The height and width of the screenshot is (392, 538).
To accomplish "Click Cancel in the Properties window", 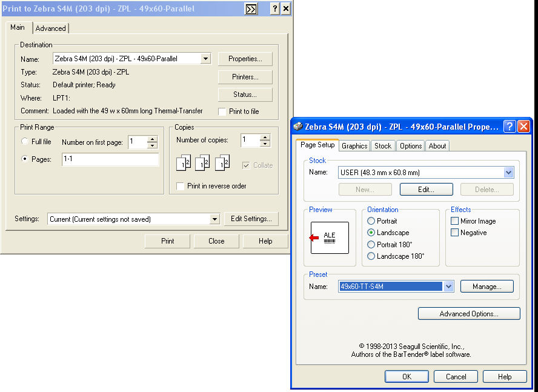I will (x=456, y=377).
